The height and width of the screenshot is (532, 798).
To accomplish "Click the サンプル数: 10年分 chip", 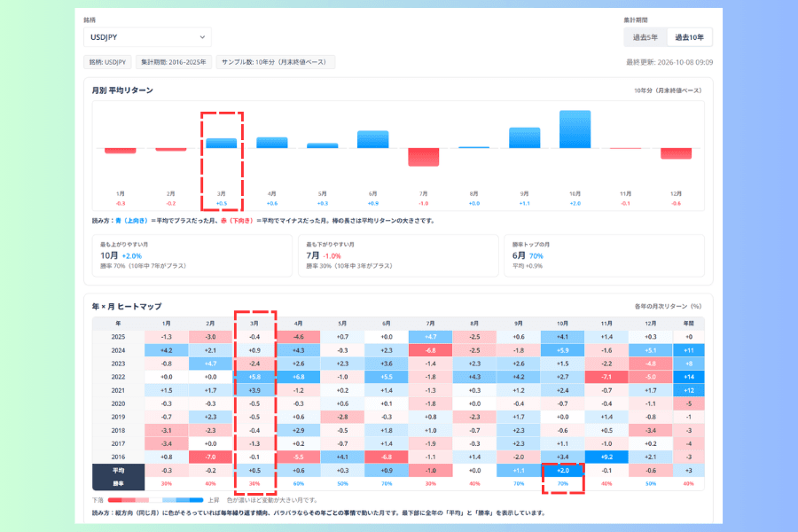I will tap(276, 62).
